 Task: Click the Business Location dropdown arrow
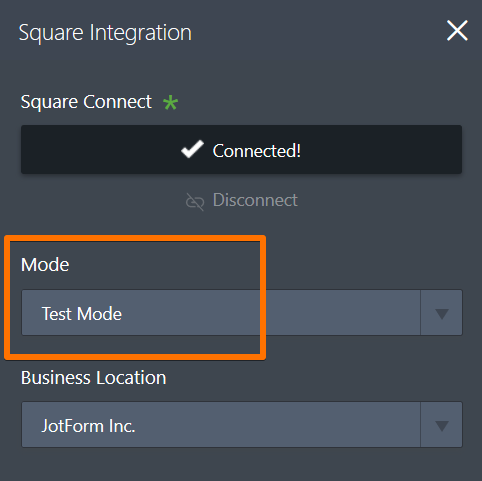[441, 425]
